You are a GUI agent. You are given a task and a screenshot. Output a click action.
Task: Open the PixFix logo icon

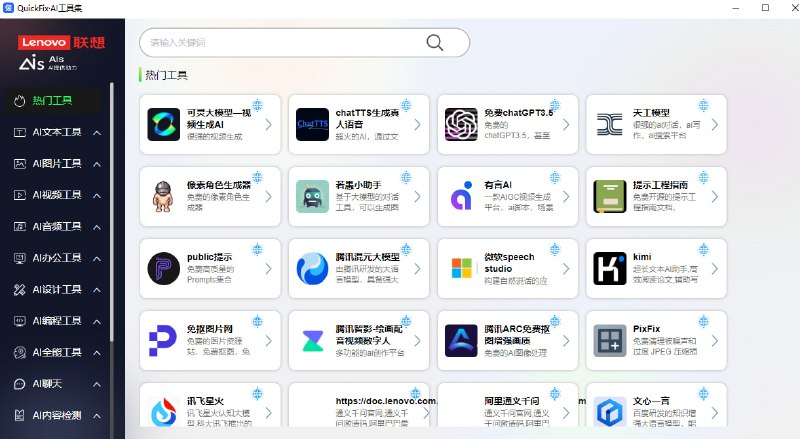click(x=610, y=340)
